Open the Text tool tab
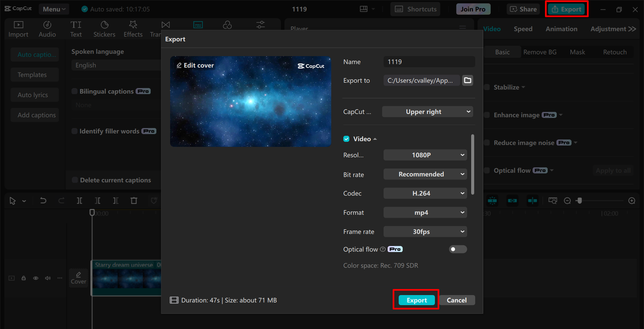The width and height of the screenshot is (644, 329). (x=76, y=29)
